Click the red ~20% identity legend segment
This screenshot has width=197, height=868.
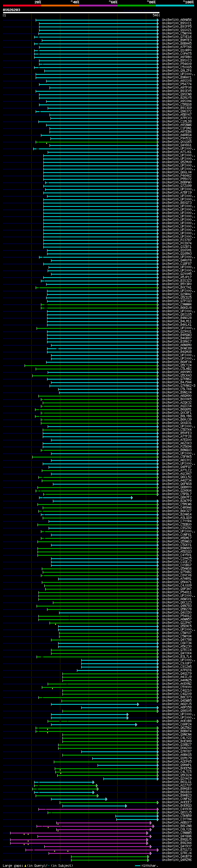pyautogui.click(x=22, y=6)
